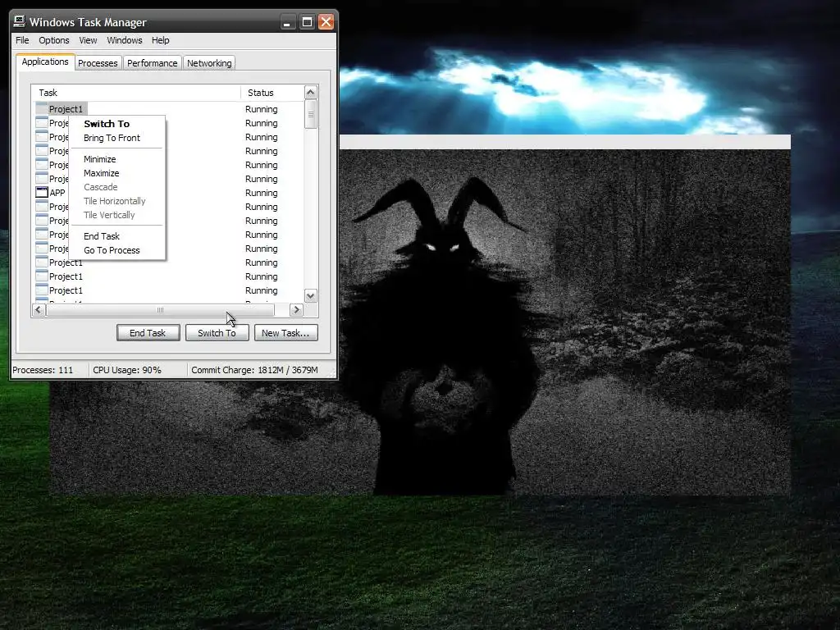Choose Switch To in context menu
This screenshot has height=630, width=840.
point(116,124)
